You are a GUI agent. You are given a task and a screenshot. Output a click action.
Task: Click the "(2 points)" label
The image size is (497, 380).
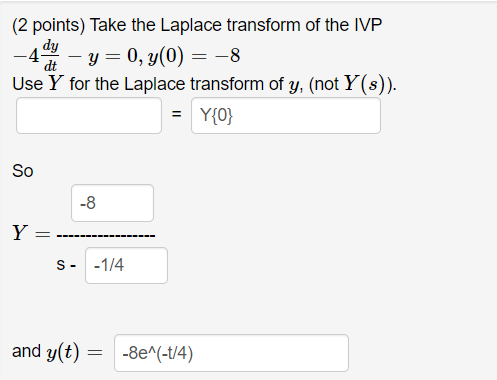tap(49, 25)
